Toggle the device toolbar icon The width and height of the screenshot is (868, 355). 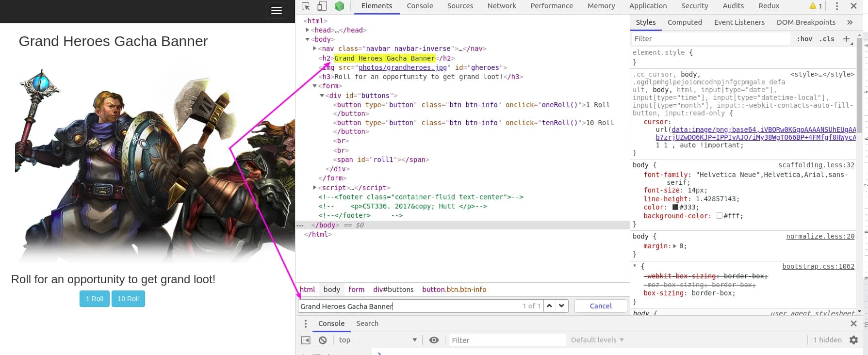322,6
